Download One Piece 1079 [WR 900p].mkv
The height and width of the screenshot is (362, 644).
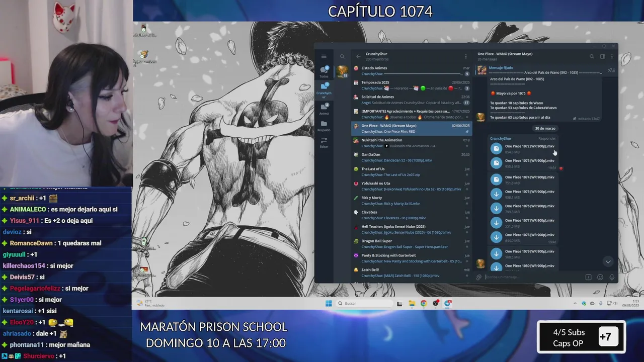[497, 254]
